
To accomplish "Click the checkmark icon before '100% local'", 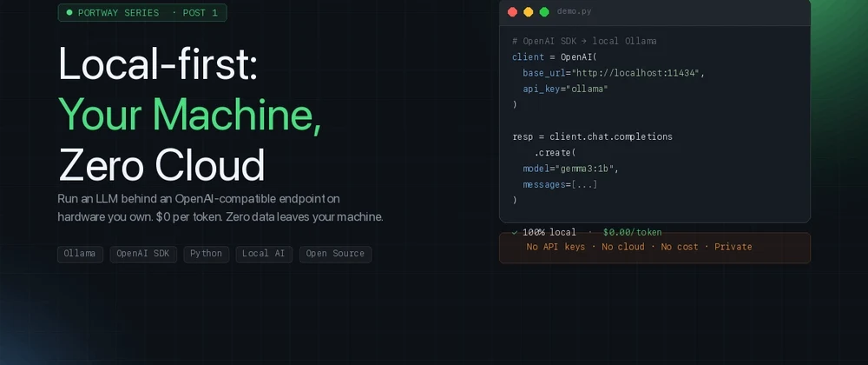I will pyautogui.click(x=515, y=233).
